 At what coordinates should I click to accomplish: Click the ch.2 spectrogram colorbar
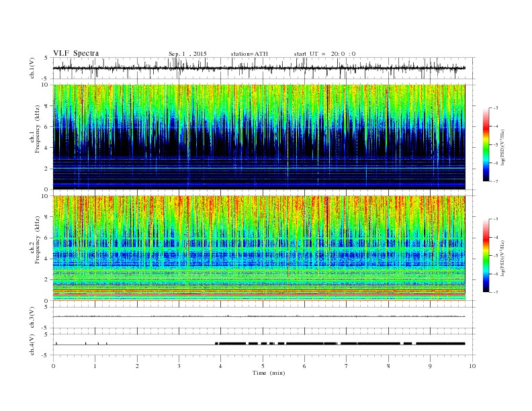[486, 255]
